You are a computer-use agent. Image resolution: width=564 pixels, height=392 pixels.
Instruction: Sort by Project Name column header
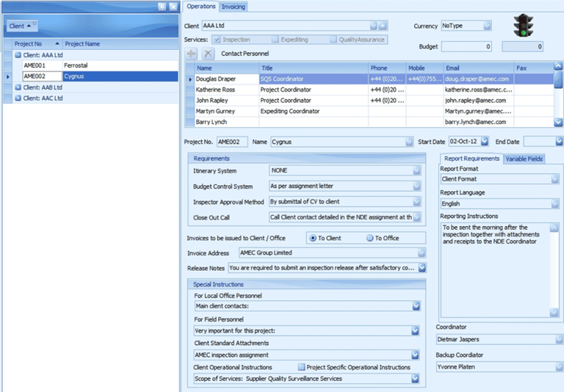pyautogui.click(x=120, y=44)
